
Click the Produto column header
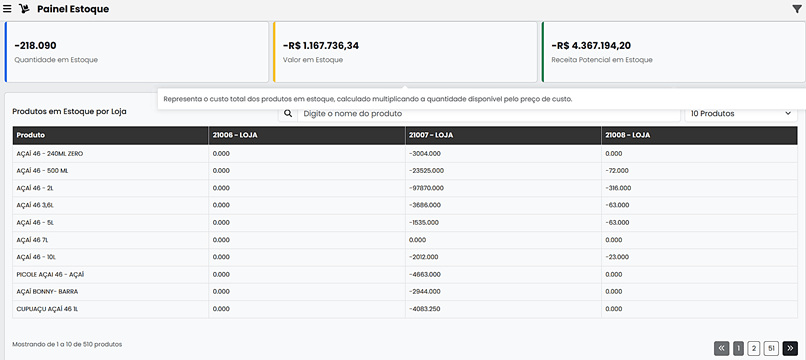coord(111,135)
